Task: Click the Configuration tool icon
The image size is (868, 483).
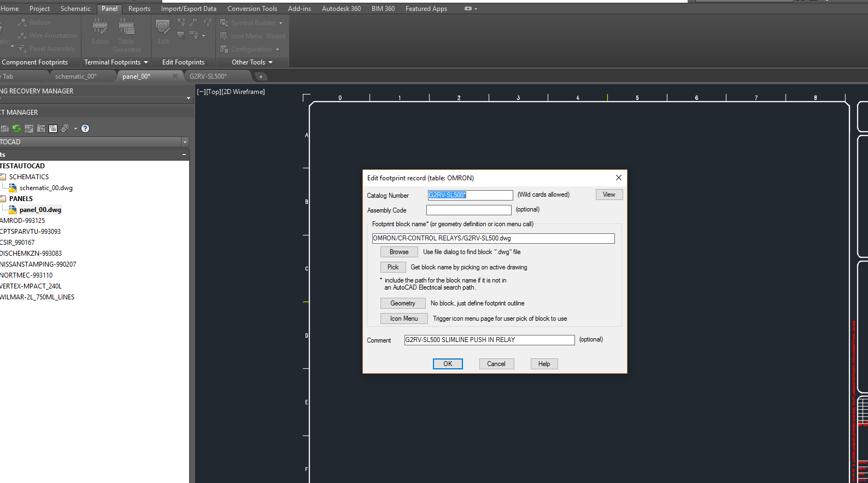Action: 224,49
